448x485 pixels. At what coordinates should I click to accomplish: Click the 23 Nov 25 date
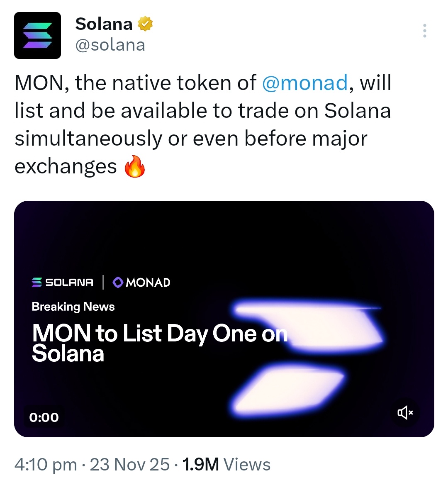pos(129,464)
